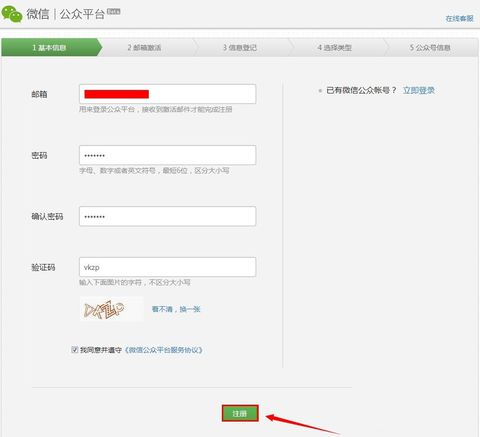Click the captcha image

point(111,309)
